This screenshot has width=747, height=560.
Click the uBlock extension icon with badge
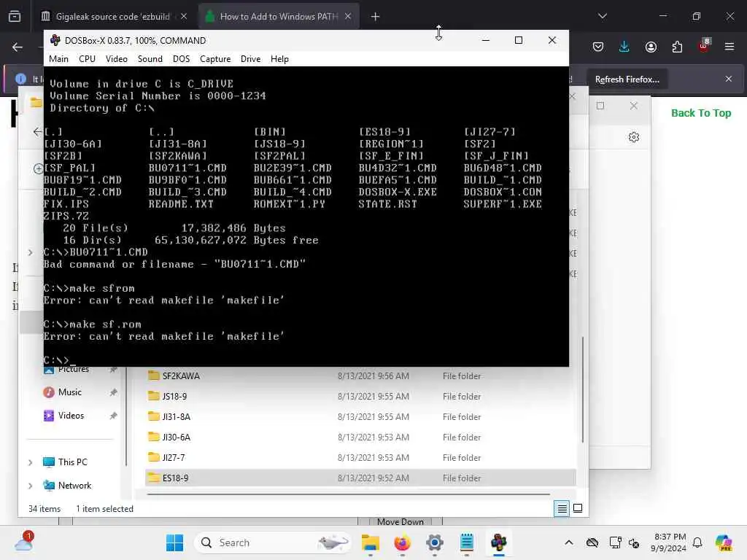[x=704, y=46]
